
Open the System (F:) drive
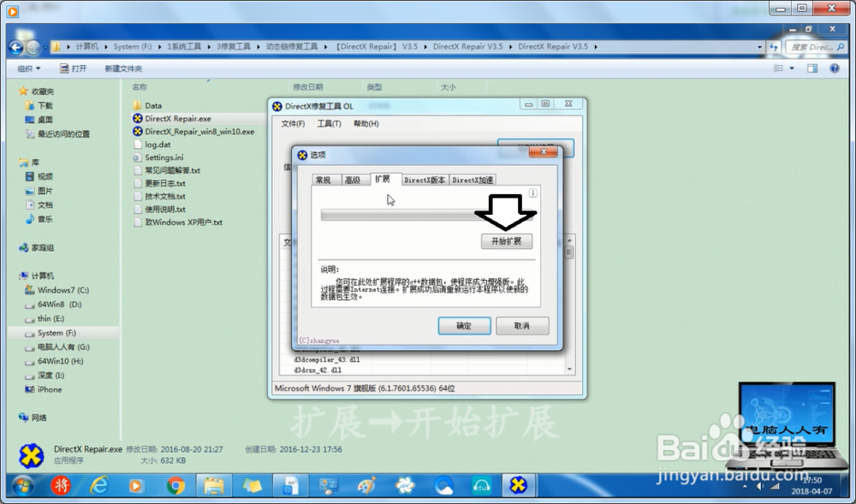tap(51, 333)
